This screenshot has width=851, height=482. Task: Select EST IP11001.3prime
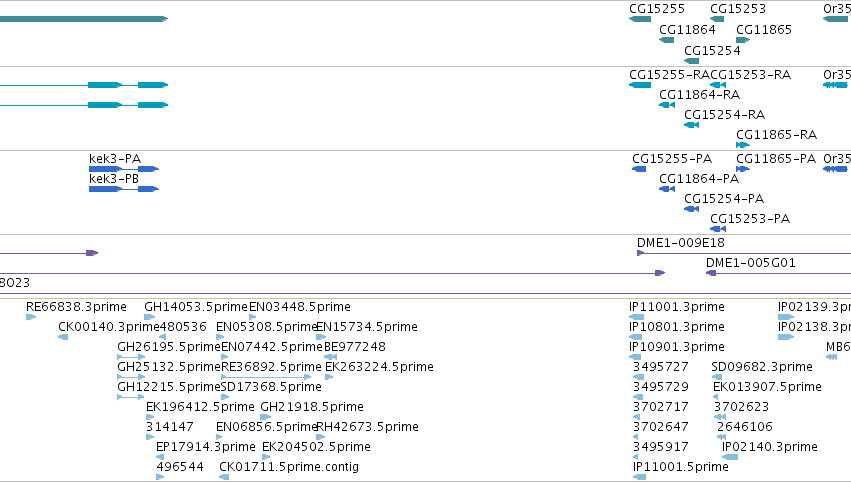677,307
